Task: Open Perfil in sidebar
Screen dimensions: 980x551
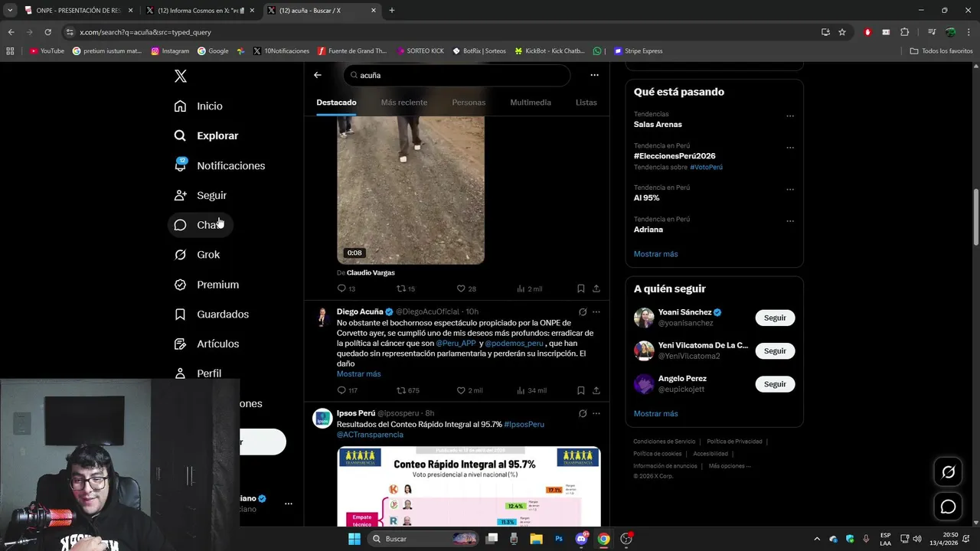Action: (198, 373)
